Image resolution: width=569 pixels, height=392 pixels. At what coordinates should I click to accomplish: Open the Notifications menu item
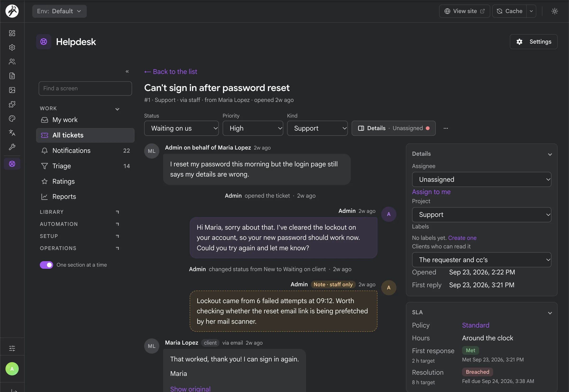click(85, 150)
